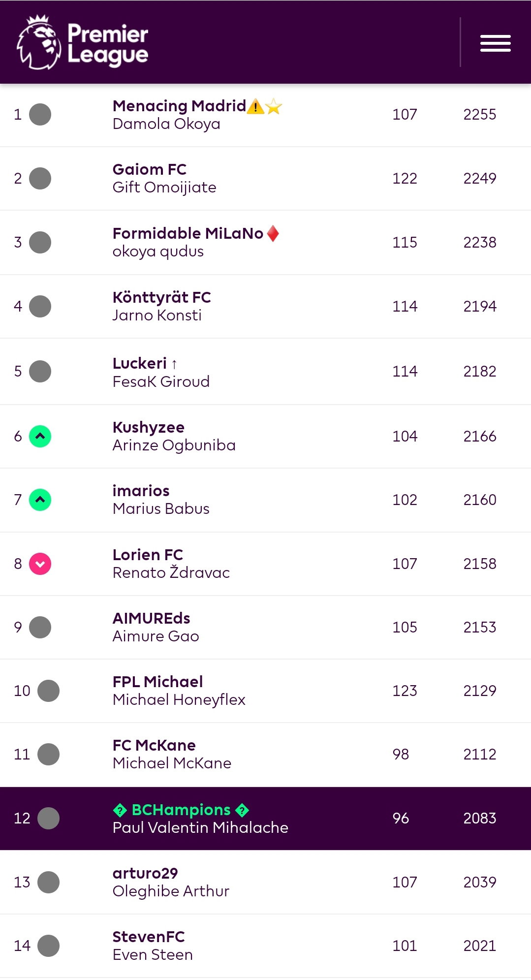Viewport: 531px width, 980px height.
Task: Click the green up arrow beside imarios
Action: [x=40, y=500]
